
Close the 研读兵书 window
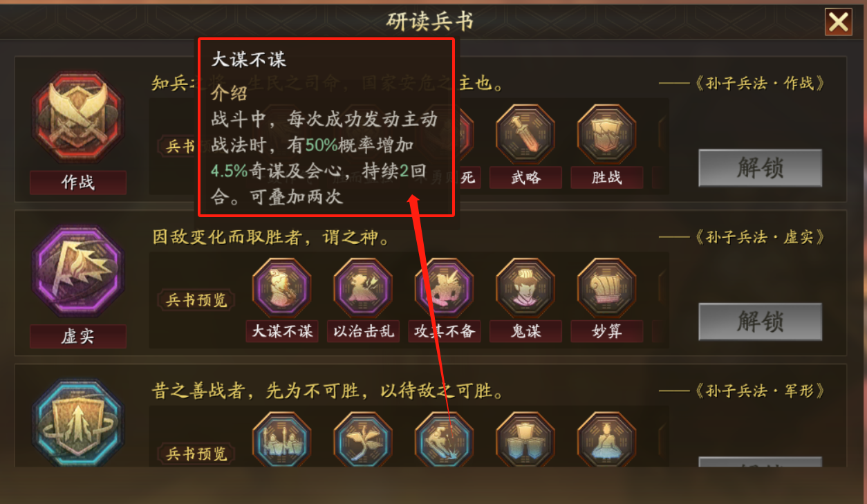[x=839, y=22]
